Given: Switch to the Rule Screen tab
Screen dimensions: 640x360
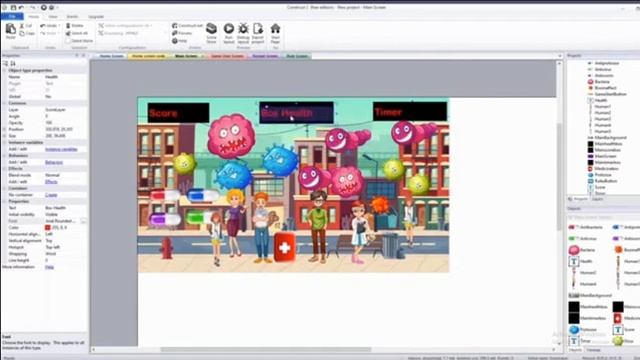Looking at the screenshot, I should click(x=296, y=56).
